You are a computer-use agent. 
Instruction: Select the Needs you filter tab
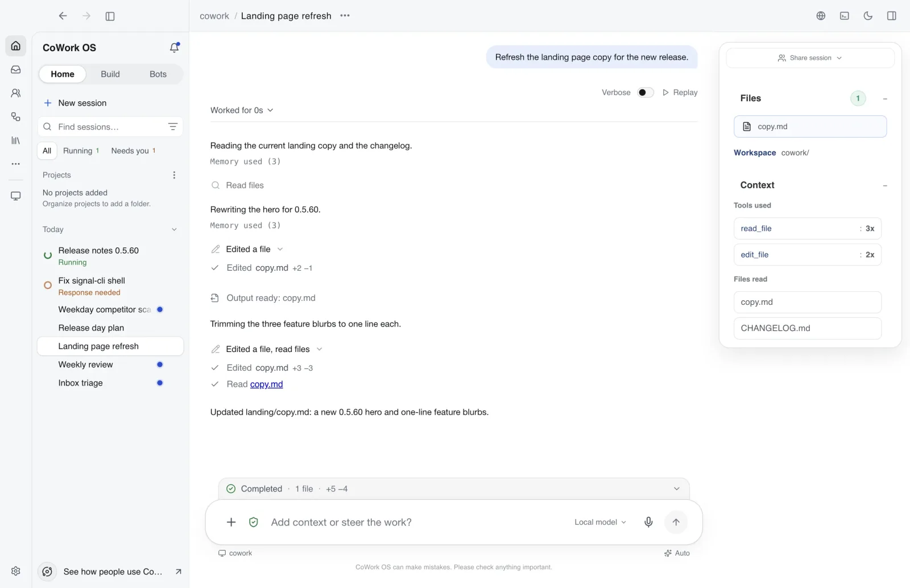coord(134,151)
